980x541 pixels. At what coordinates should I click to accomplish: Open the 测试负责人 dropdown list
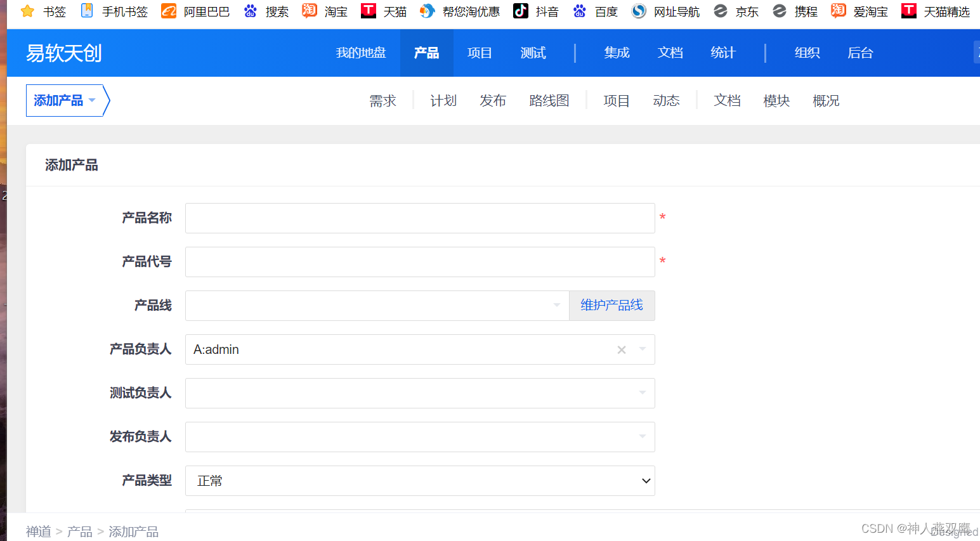642,393
